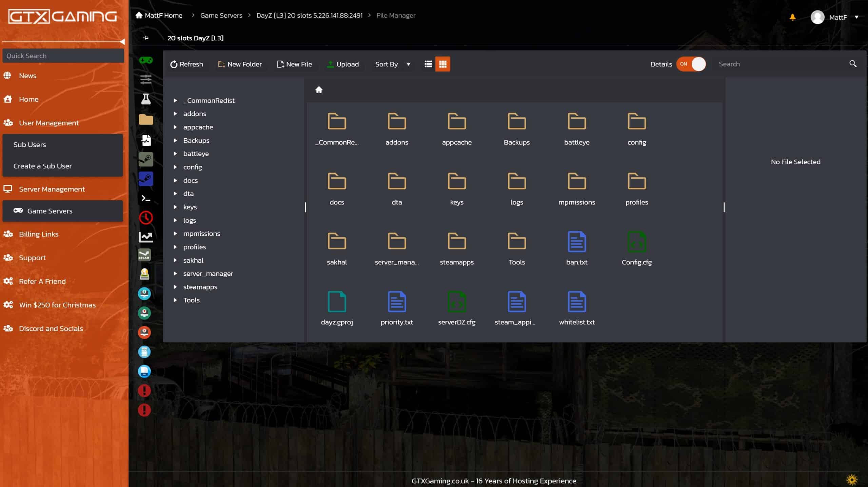Expand the mpmissions tree folder
Screen dimensions: 868x487
coord(175,234)
